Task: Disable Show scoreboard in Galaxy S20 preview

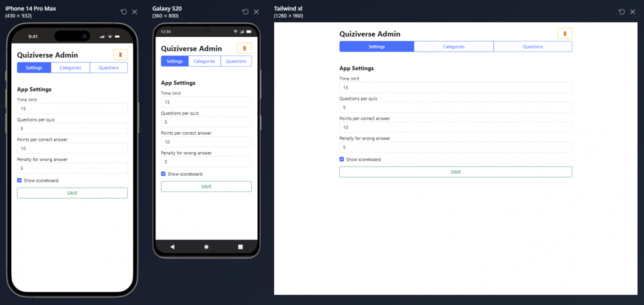Action: click(163, 174)
